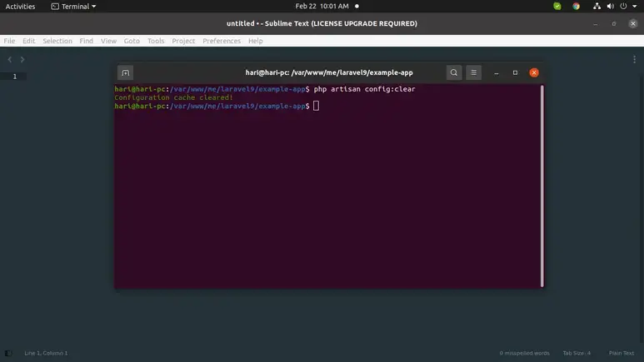
Task: Click the green shield tray icon
Action: [x=557, y=6]
